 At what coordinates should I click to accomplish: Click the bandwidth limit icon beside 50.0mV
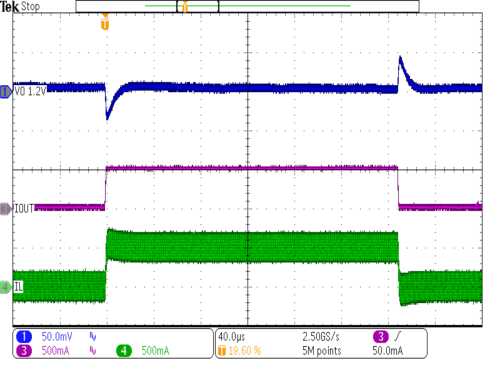93,337
